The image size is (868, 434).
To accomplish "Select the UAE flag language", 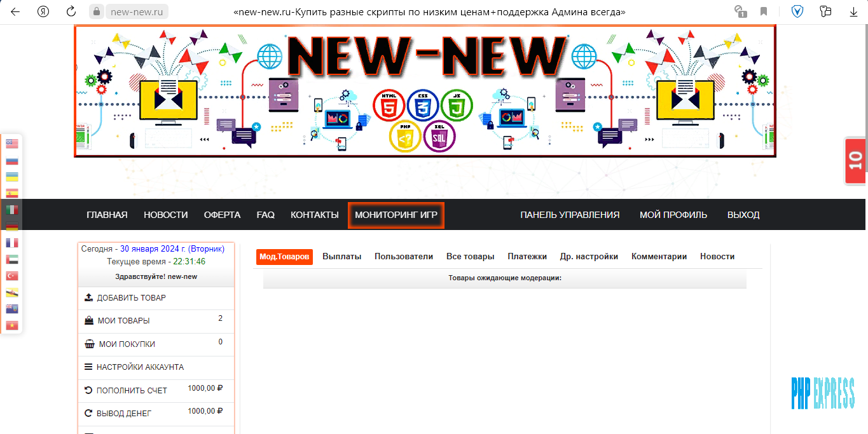I will [12, 259].
